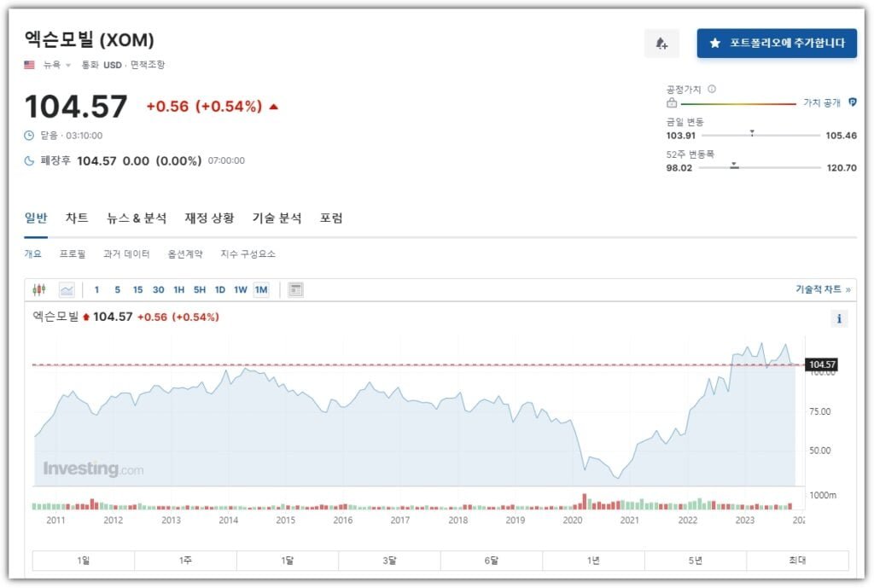The height and width of the screenshot is (588, 874).
Task: Open the 뉴스 & 분석 tab
Action: [137, 218]
